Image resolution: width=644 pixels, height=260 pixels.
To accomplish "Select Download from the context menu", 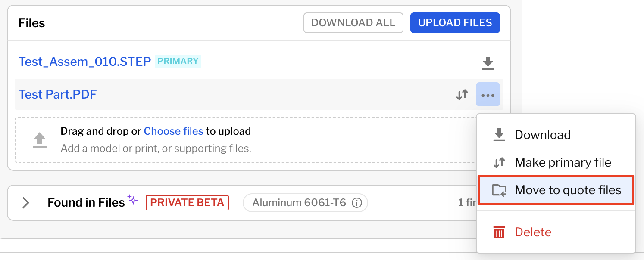I will [542, 135].
